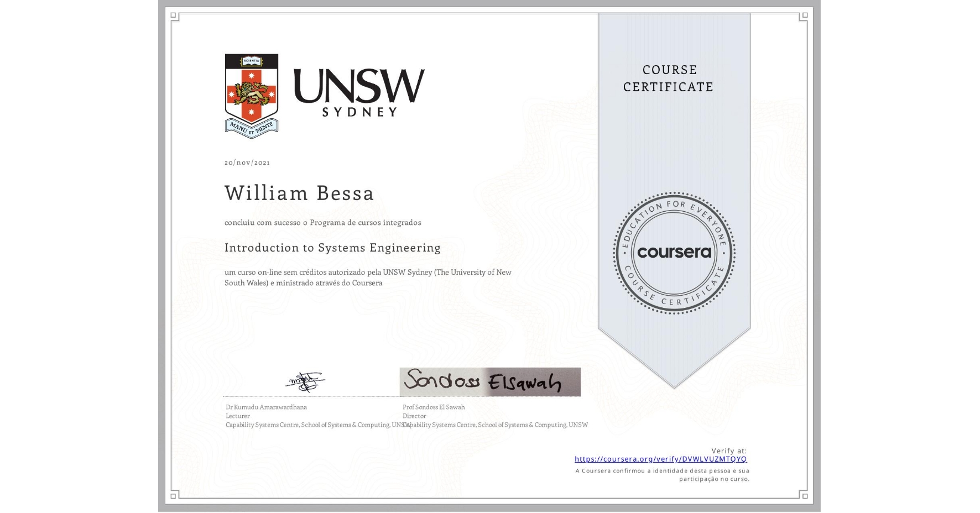Click the Verify at label
Viewport: 980px width, 513px height.
coord(729,449)
